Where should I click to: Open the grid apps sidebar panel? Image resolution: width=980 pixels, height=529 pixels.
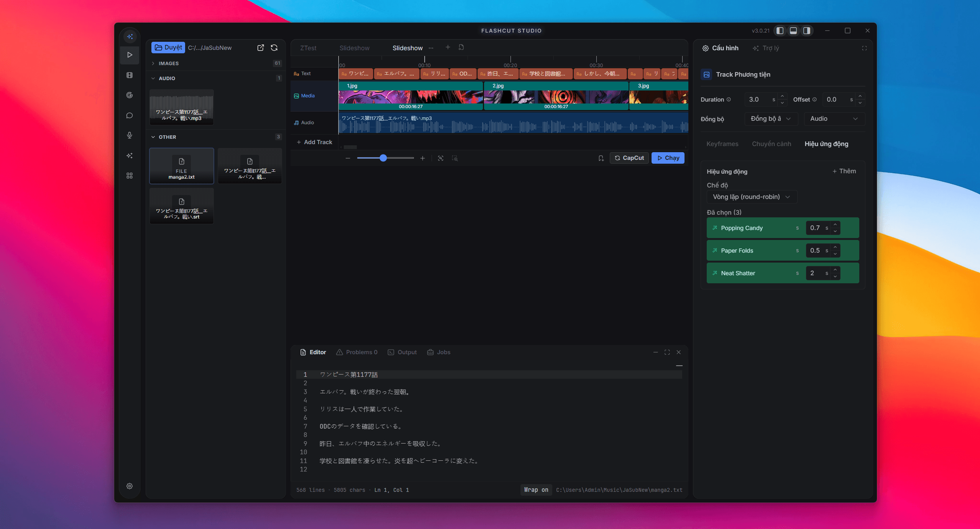point(130,176)
